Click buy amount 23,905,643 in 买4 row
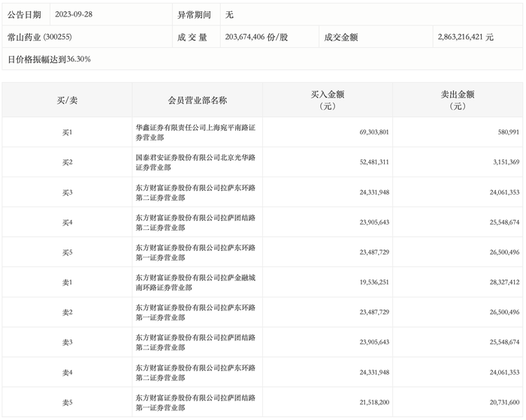526x420 pixels. (374, 222)
